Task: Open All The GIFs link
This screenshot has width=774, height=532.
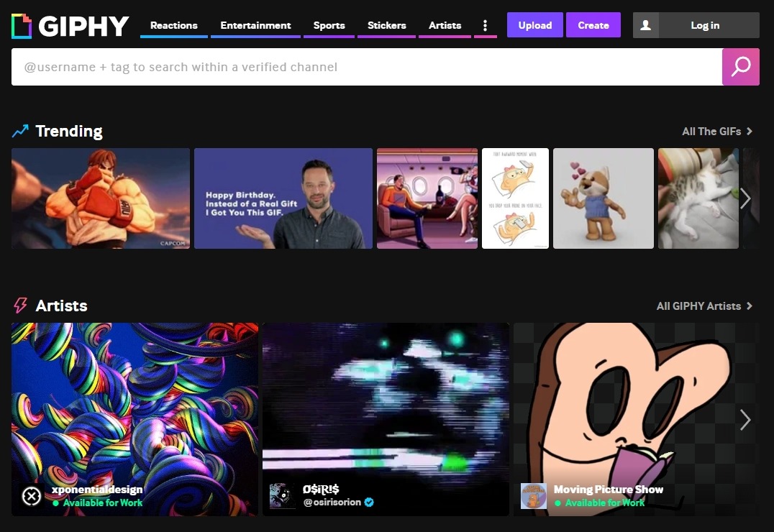Action: pyautogui.click(x=716, y=132)
